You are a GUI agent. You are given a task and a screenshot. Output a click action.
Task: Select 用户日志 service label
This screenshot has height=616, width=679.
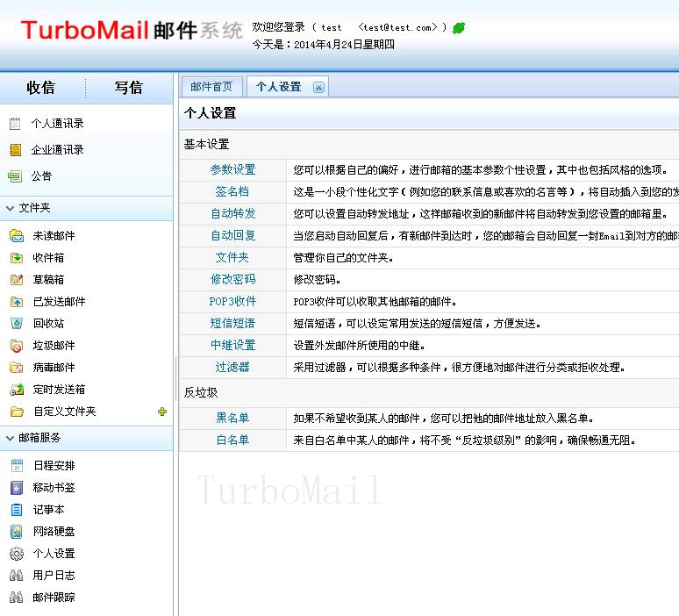[x=54, y=576]
